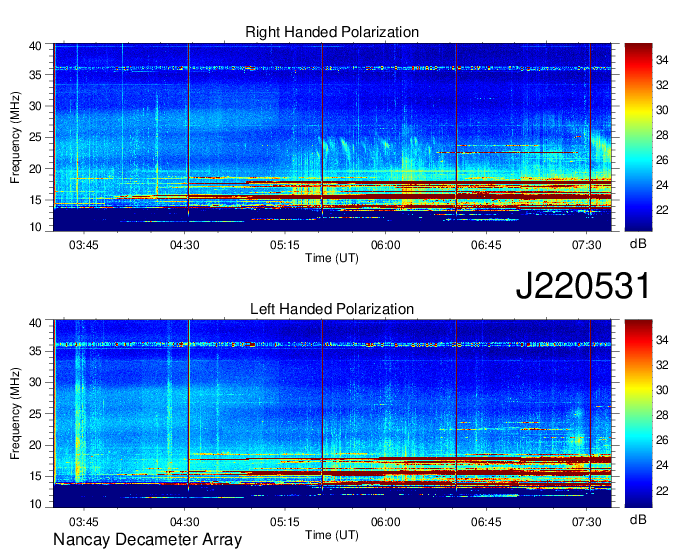This screenshot has width=680, height=552.
Task: Click the Left Handed polarization spectrogram
Action: [332, 414]
